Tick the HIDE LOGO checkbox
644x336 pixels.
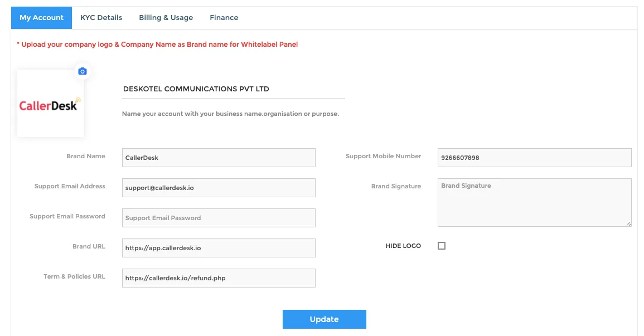[442, 246]
